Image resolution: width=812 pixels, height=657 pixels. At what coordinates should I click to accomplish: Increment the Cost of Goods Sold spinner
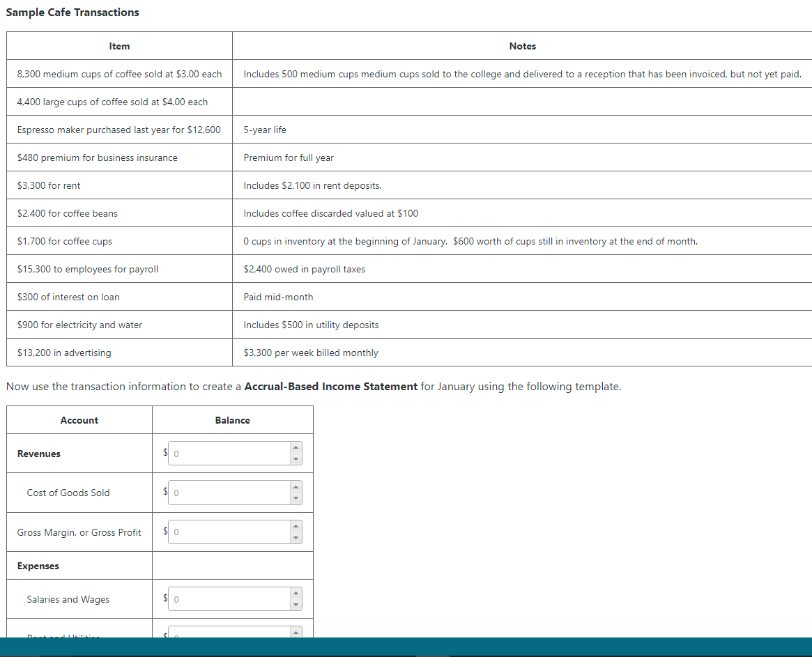[x=294, y=488]
